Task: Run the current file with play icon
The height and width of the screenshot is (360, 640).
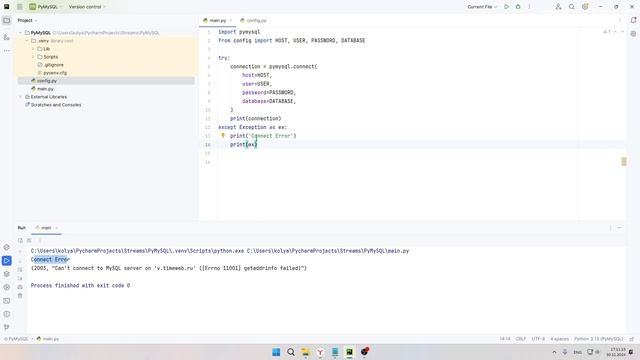Action: [507, 7]
